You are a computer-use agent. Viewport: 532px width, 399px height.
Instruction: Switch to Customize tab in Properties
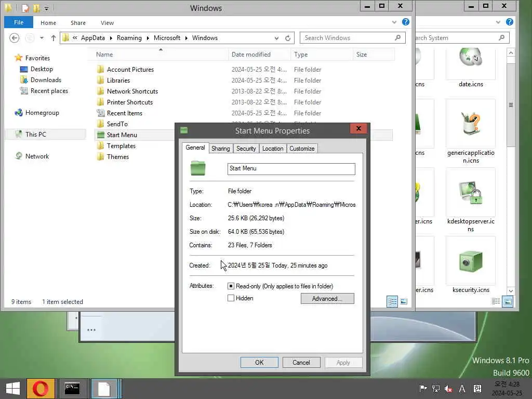[x=302, y=148]
